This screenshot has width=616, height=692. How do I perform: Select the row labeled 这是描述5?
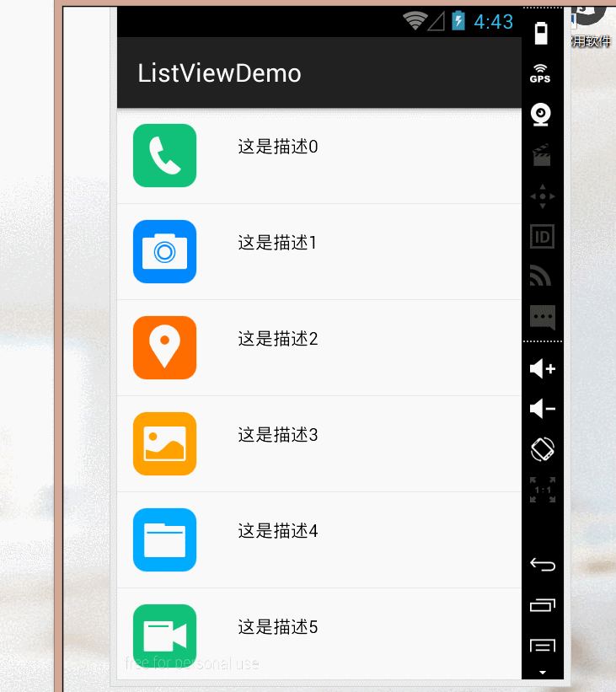click(319, 634)
